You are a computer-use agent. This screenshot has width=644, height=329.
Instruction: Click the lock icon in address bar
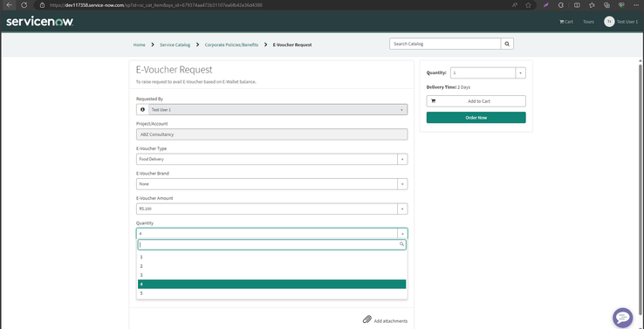pos(42,5)
